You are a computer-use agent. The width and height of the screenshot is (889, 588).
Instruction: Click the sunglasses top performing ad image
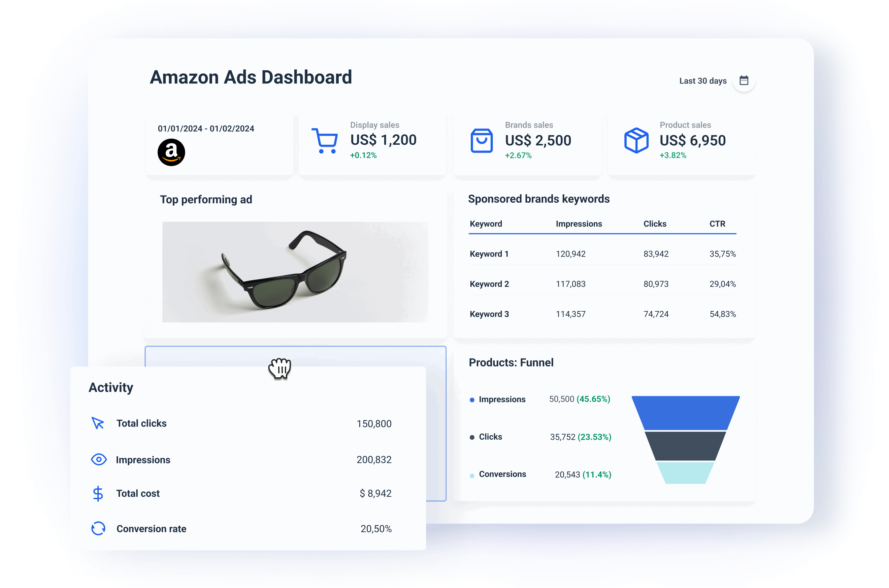point(295,272)
